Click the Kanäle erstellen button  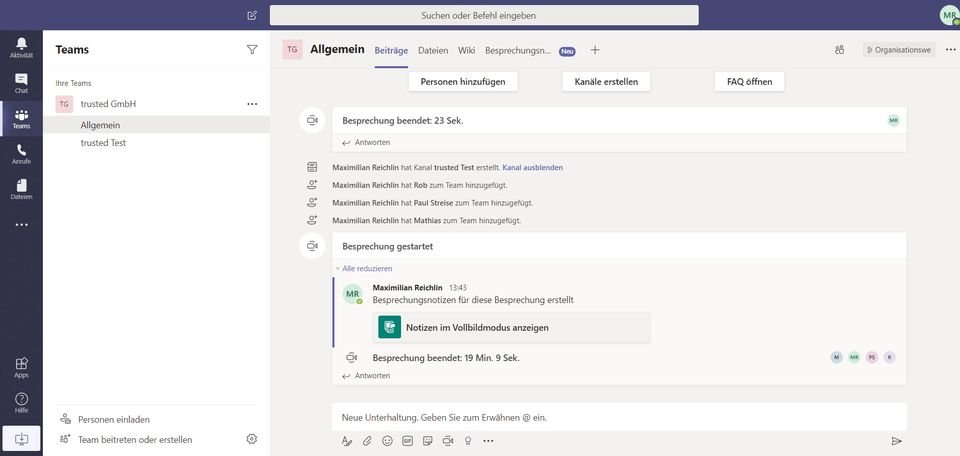[606, 81]
